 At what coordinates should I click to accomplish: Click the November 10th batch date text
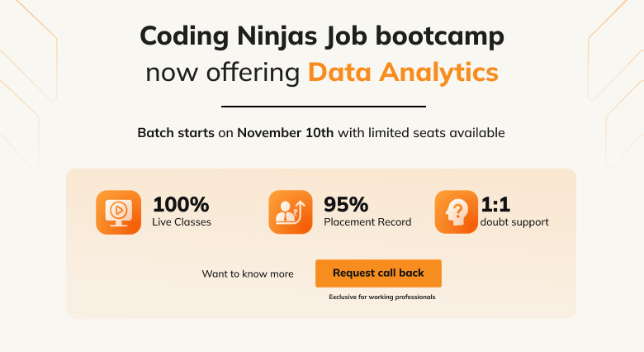click(x=286, y=133)
